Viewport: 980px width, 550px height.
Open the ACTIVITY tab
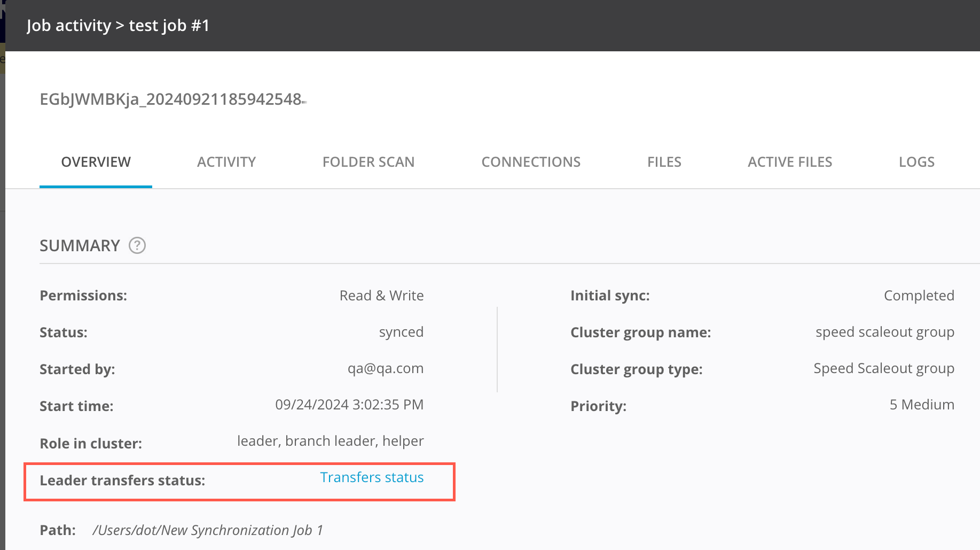pyautogui.click(x=226, y=162)
